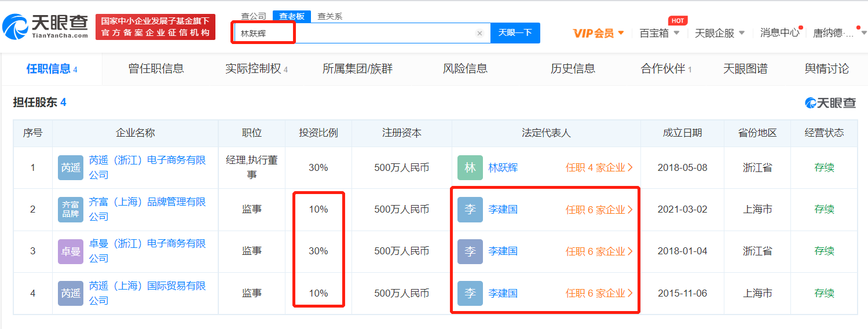Image resolution: width=868 pixels, height=329 pixels.
Task: Open 李建国 link in row 4
Action: pos(503,293)
